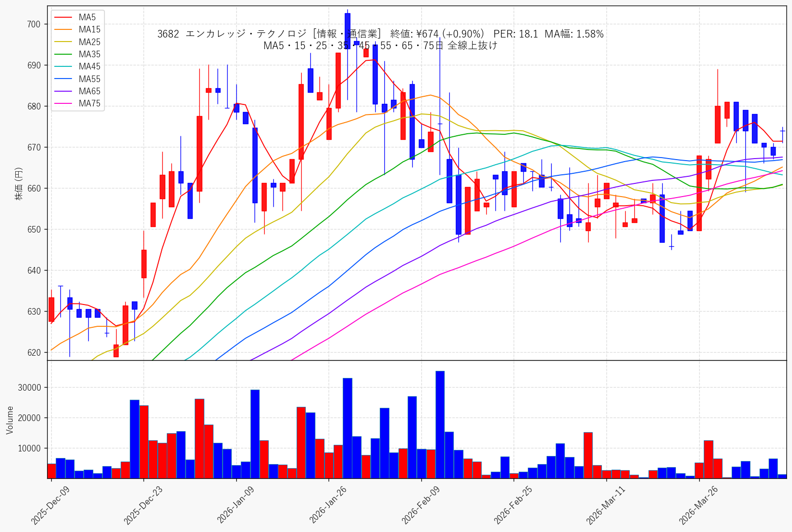
Task: Click the 630 price axis label
Action: 33,312
